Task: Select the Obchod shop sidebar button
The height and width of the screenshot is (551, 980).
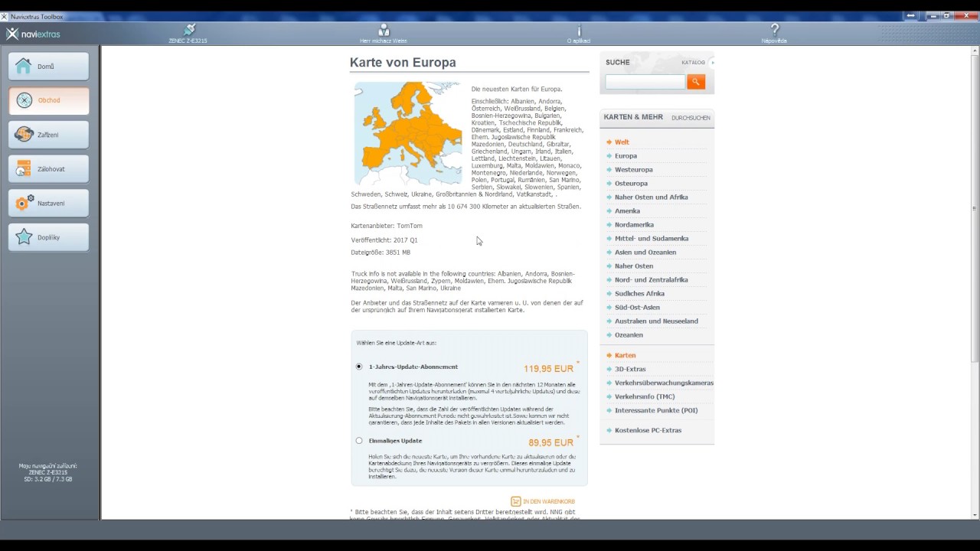Action: point(48,100)
